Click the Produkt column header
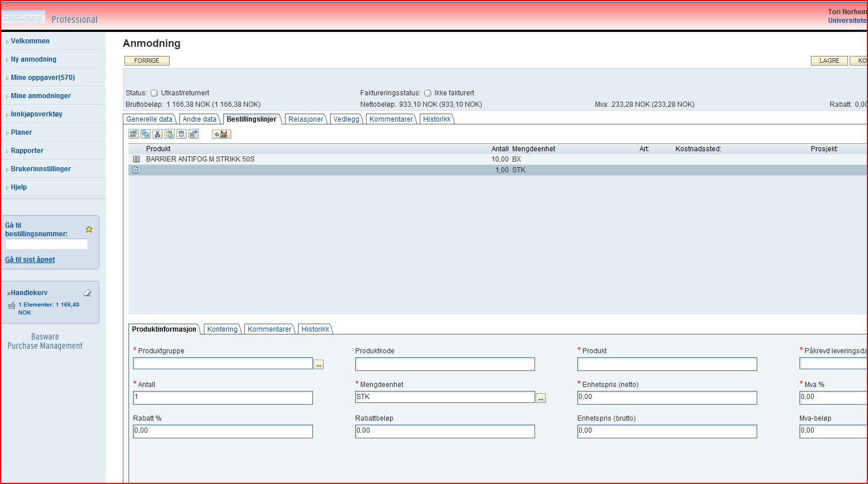 click(x=158, y=149)
